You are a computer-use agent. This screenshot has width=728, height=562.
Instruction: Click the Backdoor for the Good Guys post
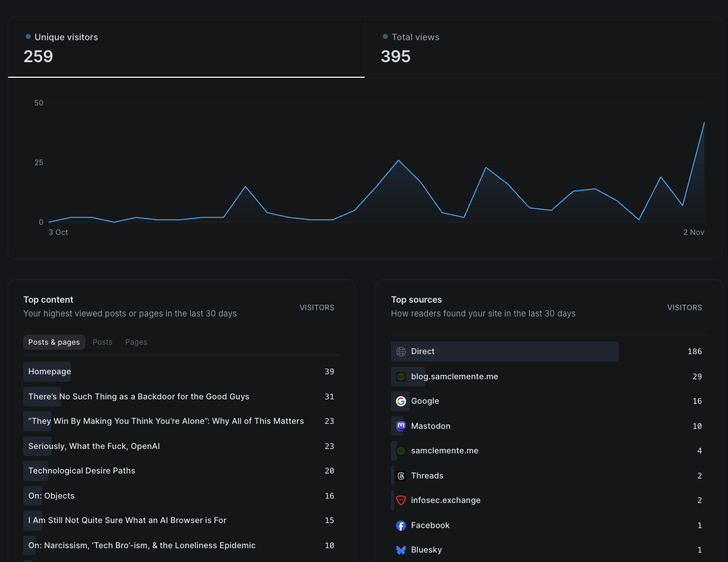pyautogui.click(x=139, y=397)
